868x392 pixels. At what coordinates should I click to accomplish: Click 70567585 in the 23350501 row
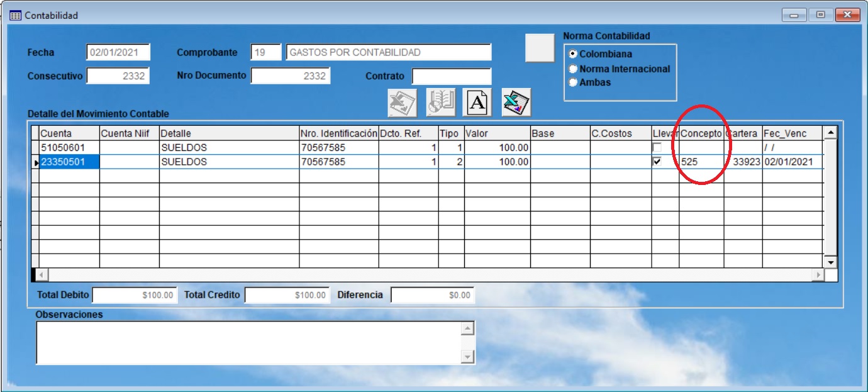tap(338, 162)
